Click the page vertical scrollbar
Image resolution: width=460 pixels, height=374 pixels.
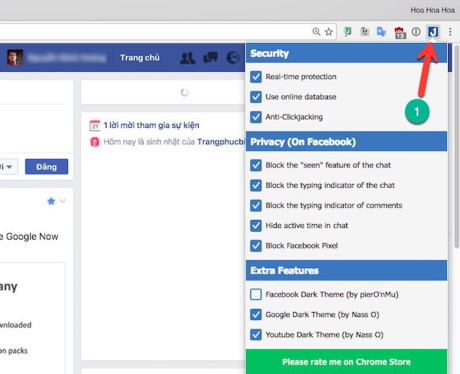pyautogui.click(x=456, y=147)
